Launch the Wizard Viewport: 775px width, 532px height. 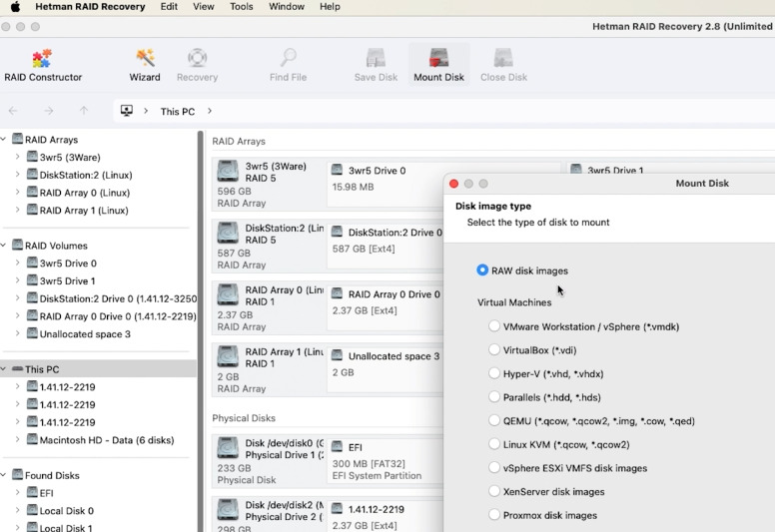(x=145, y=65)
